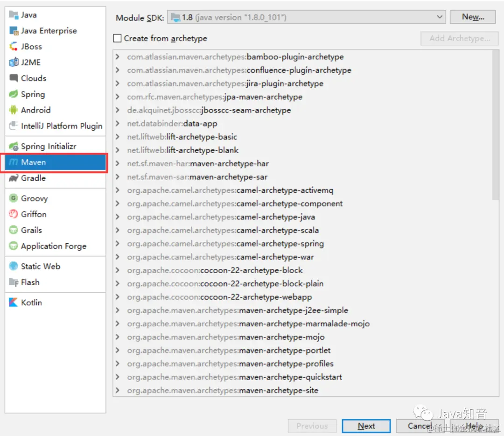Select maven-archetype-j2ee-simple entry

tap(238, 310)
